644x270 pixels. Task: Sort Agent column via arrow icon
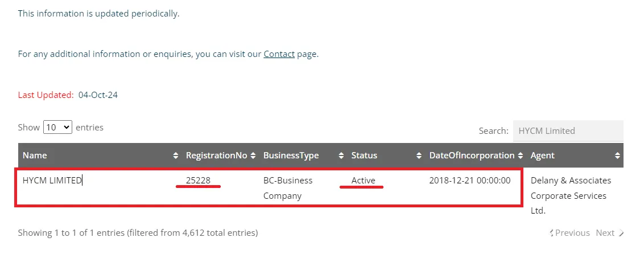617,156
